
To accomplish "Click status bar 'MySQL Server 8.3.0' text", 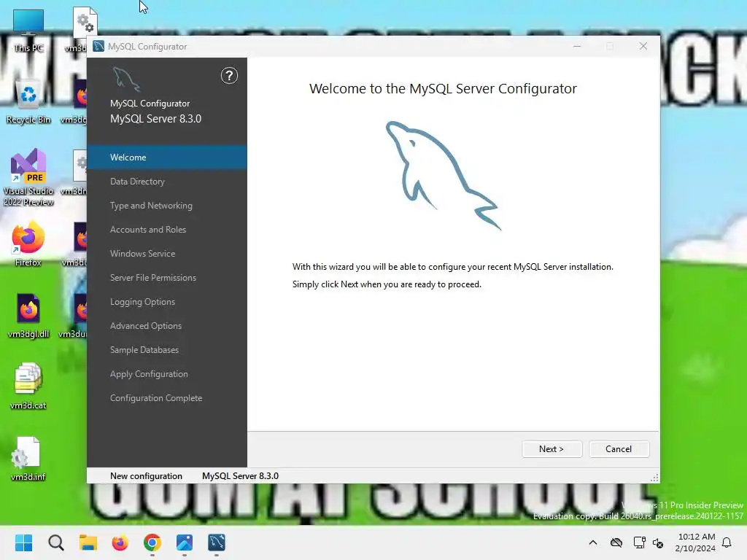I will coord(240,475).
